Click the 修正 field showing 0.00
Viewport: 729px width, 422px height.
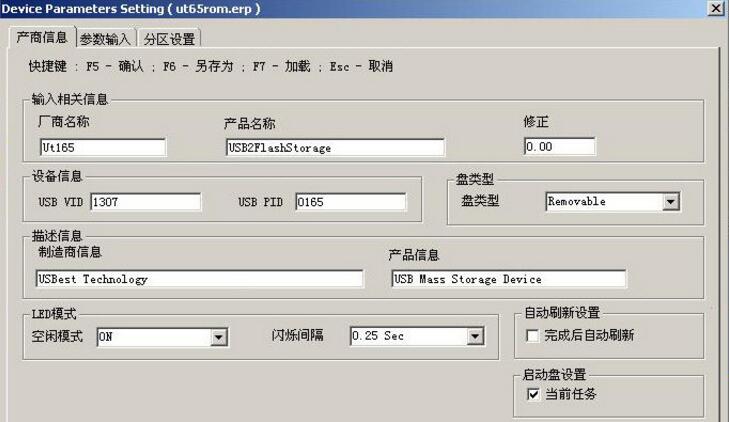559,146
